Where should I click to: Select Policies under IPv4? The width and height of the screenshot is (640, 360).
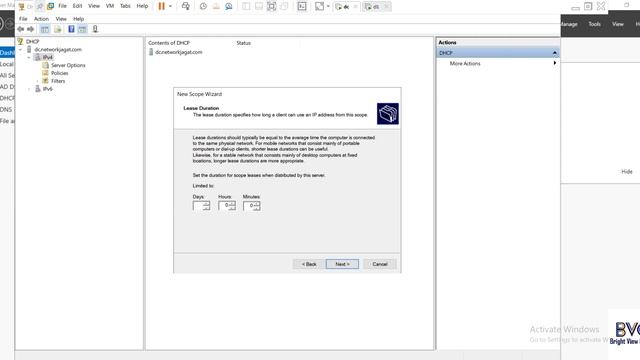(60, 73)
